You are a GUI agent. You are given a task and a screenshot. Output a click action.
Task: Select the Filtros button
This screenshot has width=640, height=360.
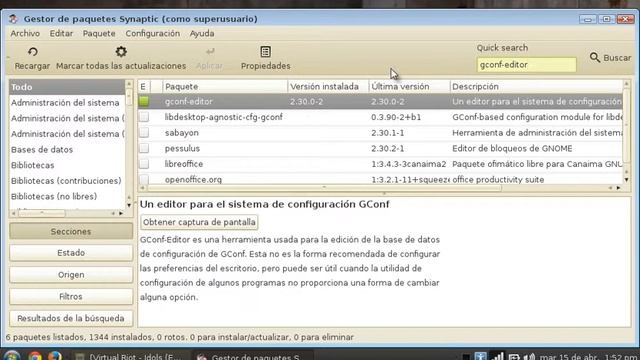click(x=71, y=296)
